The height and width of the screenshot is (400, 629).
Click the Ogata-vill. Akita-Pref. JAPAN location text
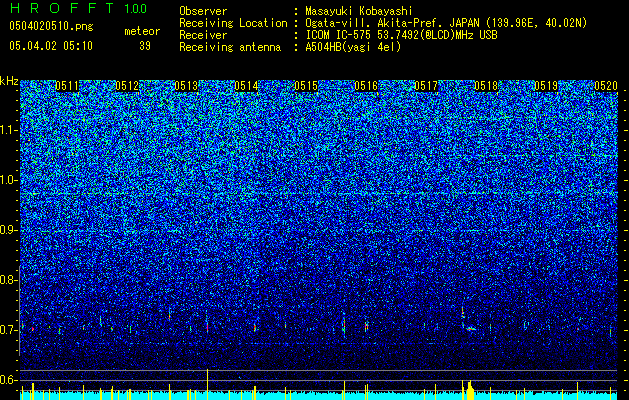click(x=446, y=23)
